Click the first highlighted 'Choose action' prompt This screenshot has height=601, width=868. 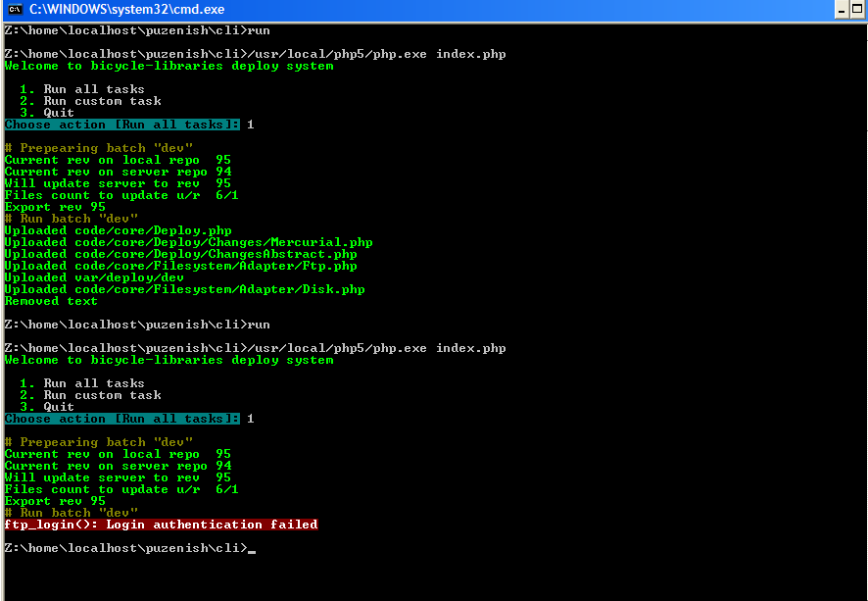tap(121, 125)
